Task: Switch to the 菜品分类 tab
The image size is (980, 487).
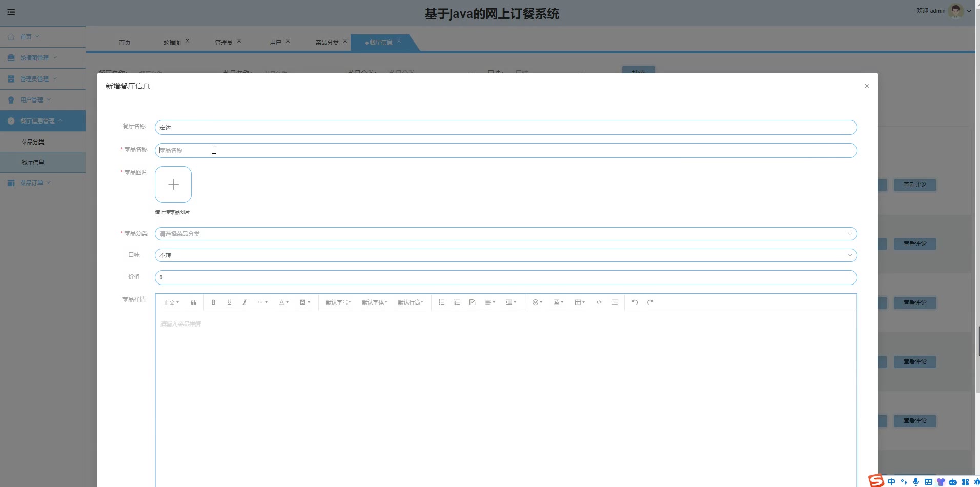Action: [x=327, y=43]
